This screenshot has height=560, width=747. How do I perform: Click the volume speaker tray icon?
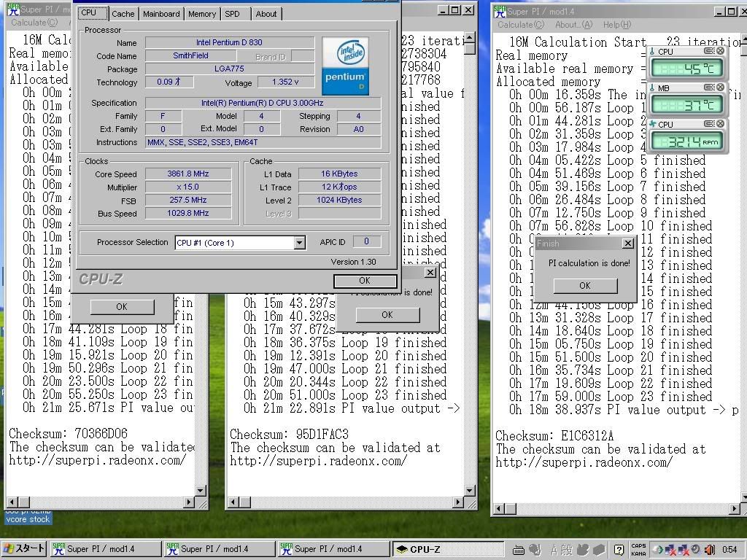coord(709,550)
